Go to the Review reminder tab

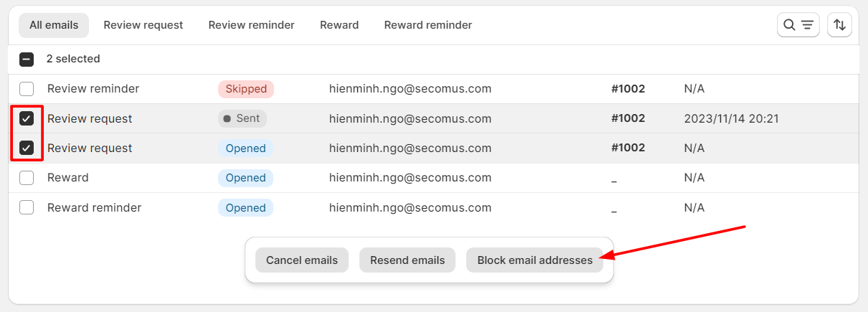252,25
